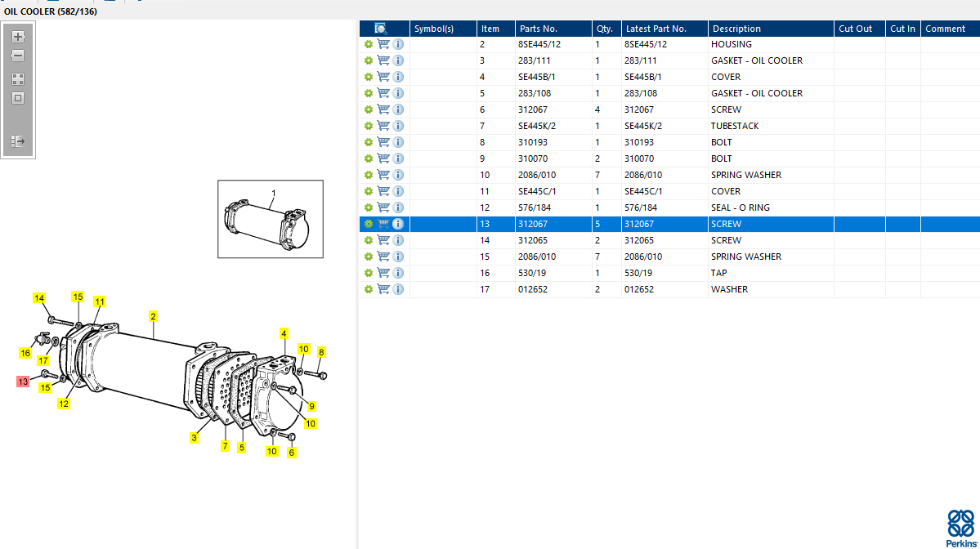Open info for HOUSING item 2

[x=398, y=44]
